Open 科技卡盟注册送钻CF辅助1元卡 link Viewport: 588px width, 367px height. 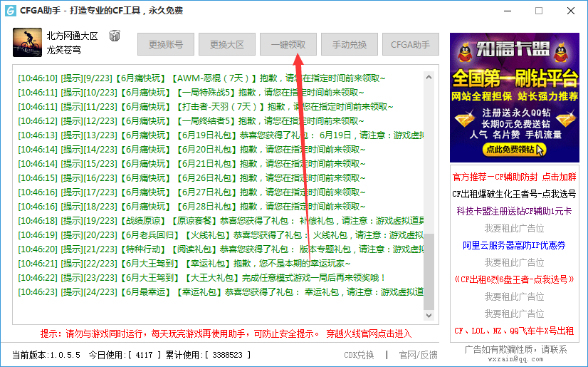click(514, 211)
